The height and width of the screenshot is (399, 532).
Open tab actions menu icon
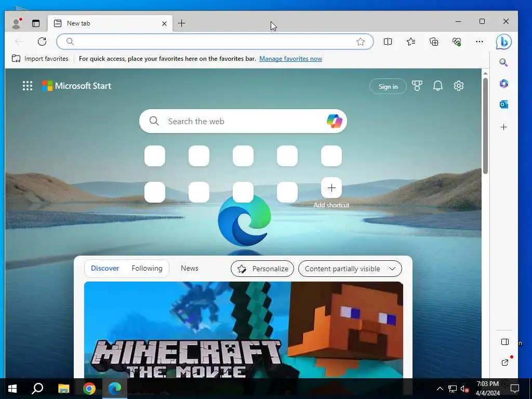point(36,23)
